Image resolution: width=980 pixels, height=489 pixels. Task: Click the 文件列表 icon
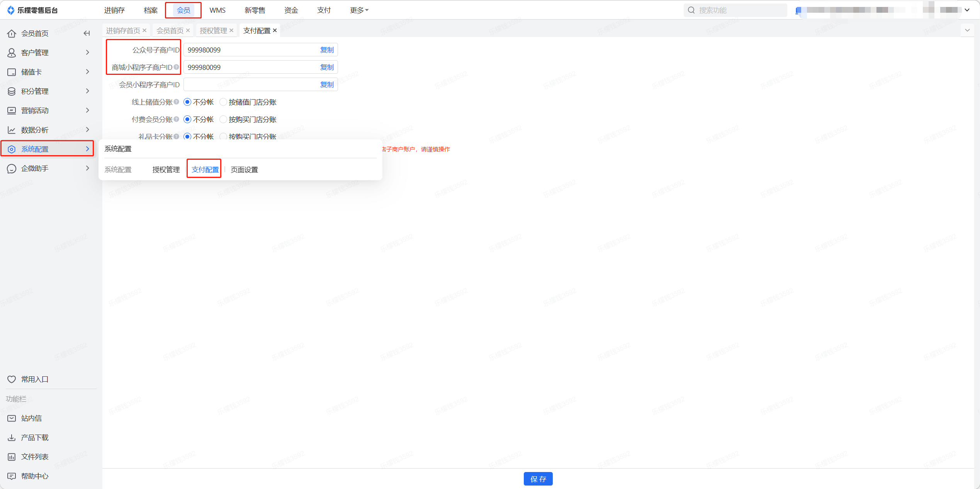click(12, 457)
